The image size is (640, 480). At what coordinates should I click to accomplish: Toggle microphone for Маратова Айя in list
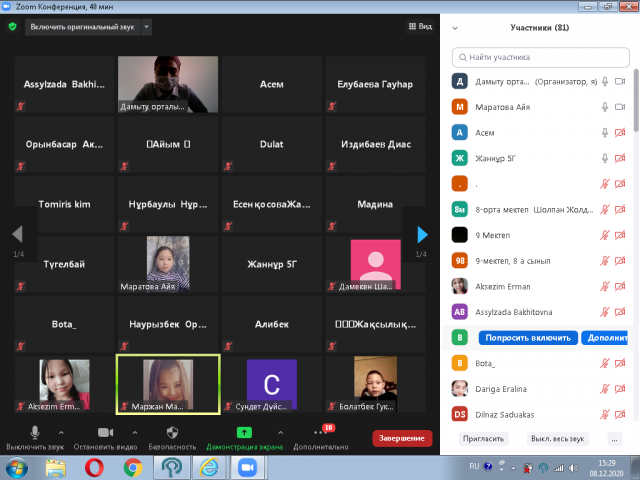click(605, 107)
